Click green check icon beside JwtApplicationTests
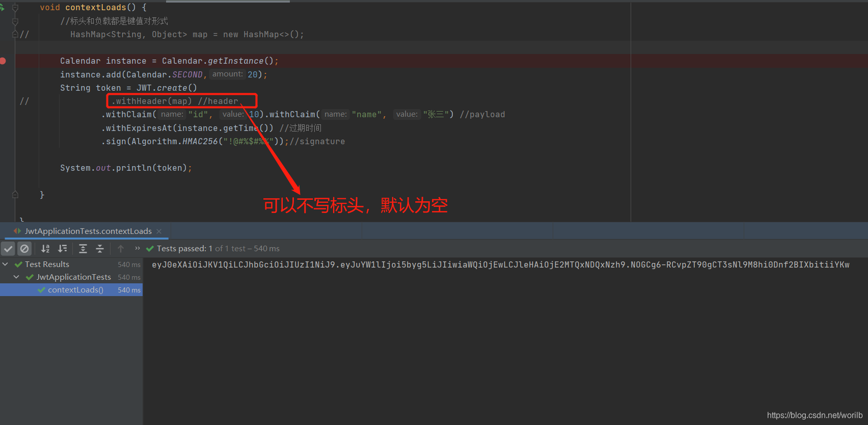 pos(30,277)
